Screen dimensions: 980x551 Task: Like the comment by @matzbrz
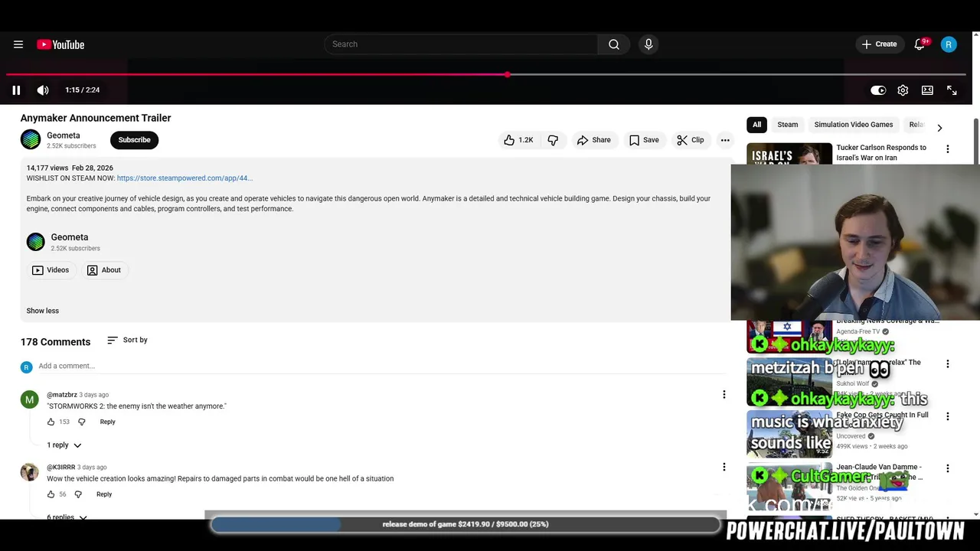51,422
